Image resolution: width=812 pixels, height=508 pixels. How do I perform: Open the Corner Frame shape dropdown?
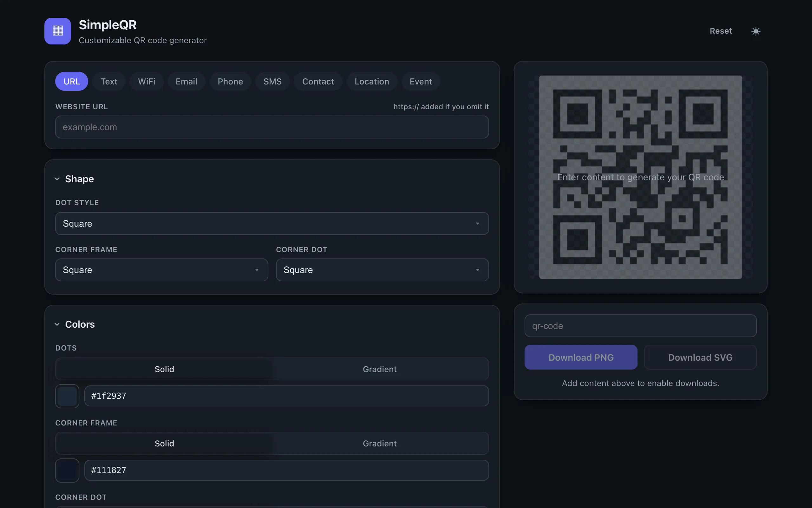162,270
